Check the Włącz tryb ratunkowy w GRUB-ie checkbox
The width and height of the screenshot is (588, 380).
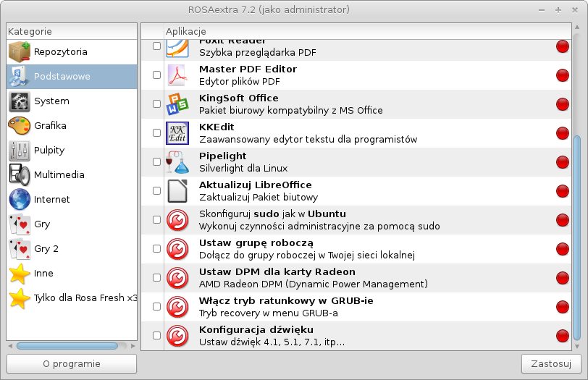156,306
